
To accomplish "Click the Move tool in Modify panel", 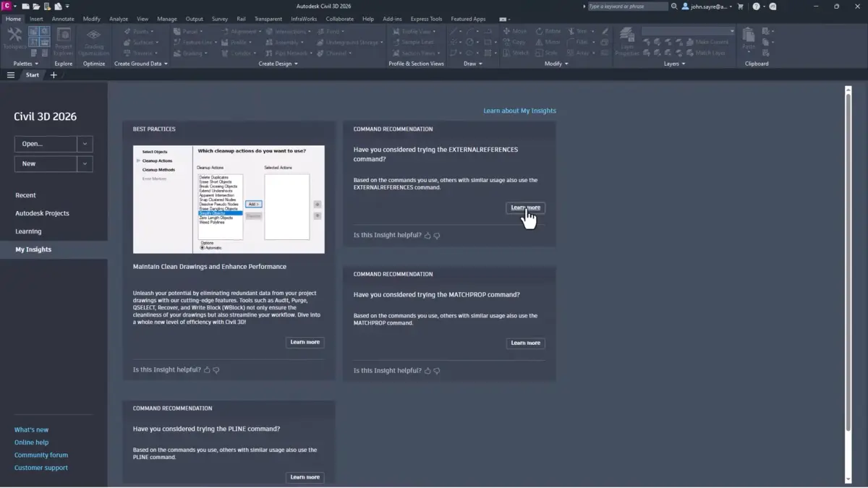I will click(x=514, y=32).
